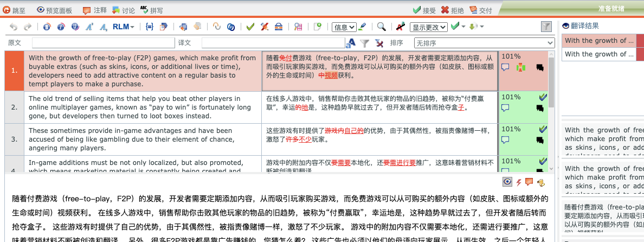Image resolution: width=644 pixels, height=242 pixels.
Task: Click the blue linked rings icon
Action: click(231, 27)
